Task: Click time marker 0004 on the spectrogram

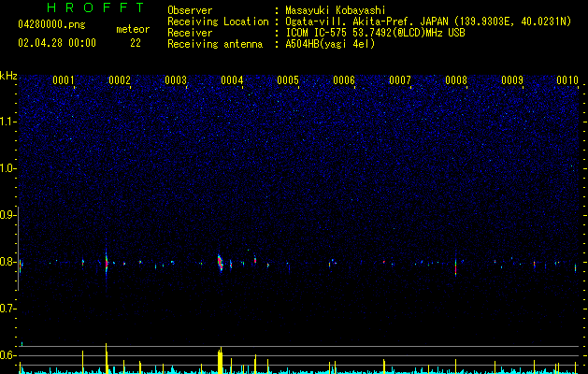Action: point(232,80)
